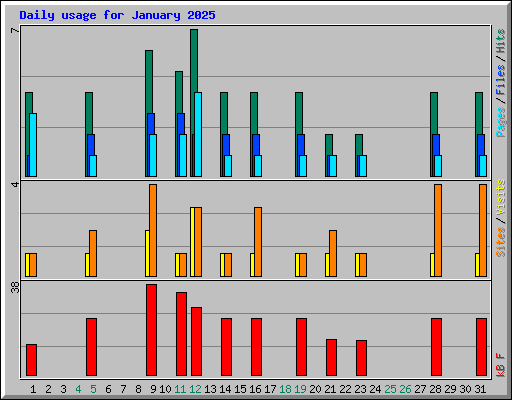
Task: Click the title "Daily usage for January 2025"
Action: click(x=117, y=15)
